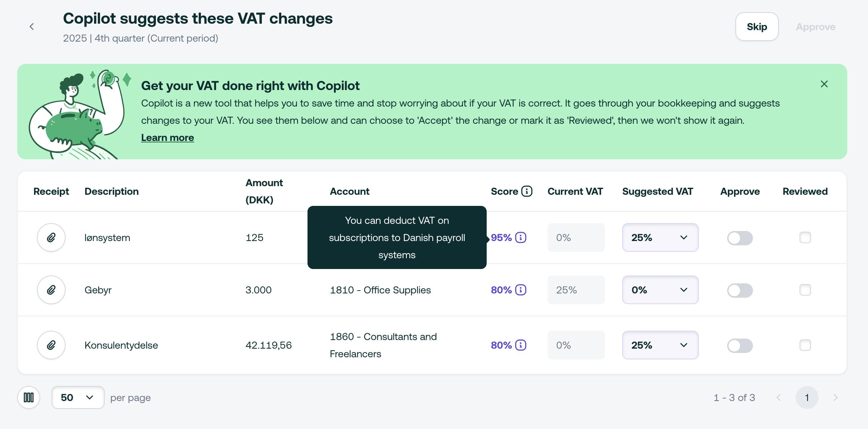Image resolution: width=868 pixels, height=429 pixels.
Task: Open receipt attachment for lønsystem row
Action: tap(51, 237)
